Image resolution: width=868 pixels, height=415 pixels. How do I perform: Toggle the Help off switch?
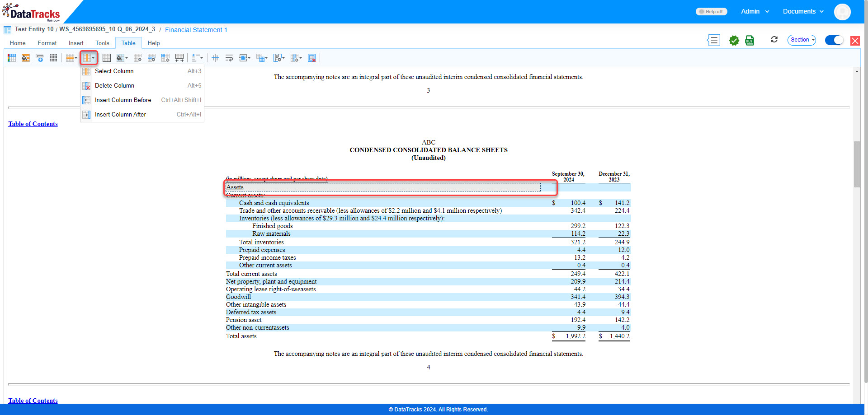point(711,11)
